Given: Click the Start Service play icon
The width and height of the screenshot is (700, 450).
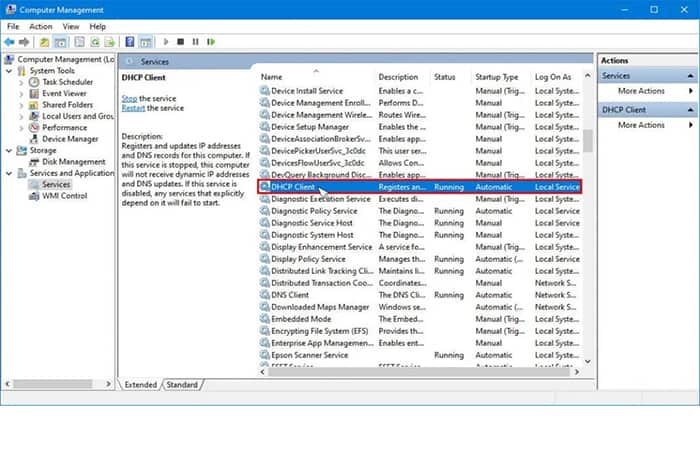Looking at the screenshot, I should pyautogui.click(x=166, y=42).
